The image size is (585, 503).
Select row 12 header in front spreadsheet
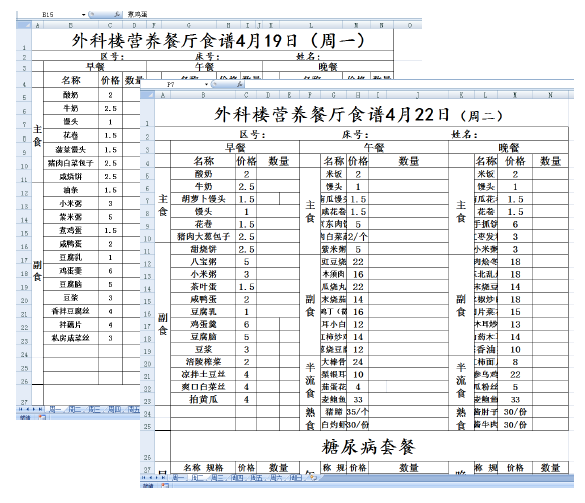point(147,264)
